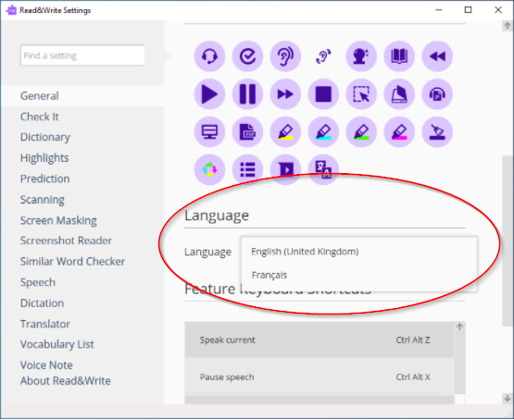Toggle the Scanner icon

point(399,94)
